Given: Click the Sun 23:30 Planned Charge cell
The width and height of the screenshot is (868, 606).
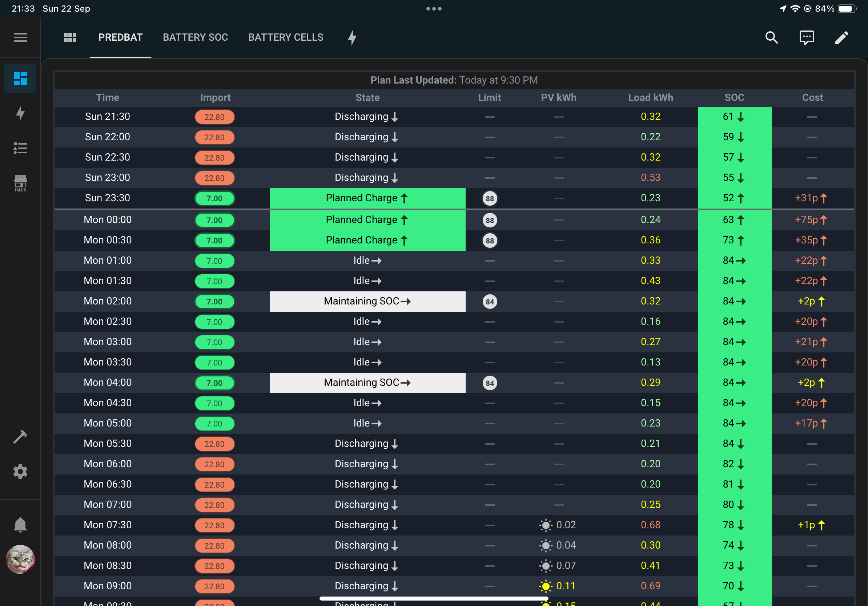Looking at the screenshot, I should pyautogui.click(x=367, y=198).
